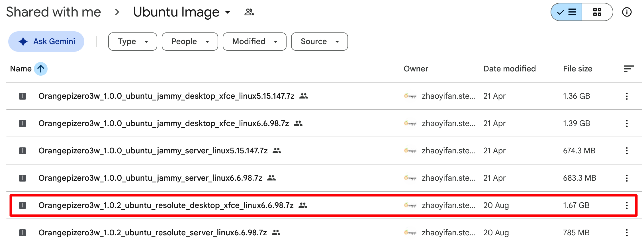Image resolution: width=644 pixels, height=245 pixels.
Task: Select jammy_desktop_xfce_linux6.6.98.7z file name
Action: [164, 123]
